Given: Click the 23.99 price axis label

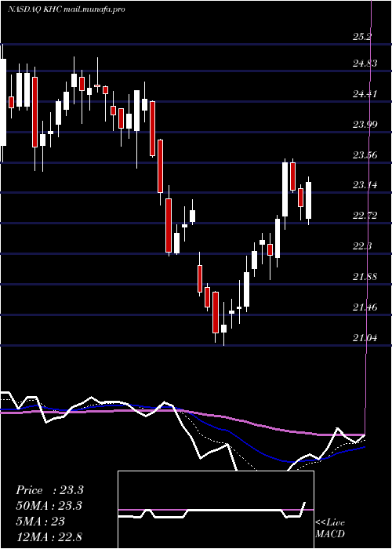Looking at the screenshot, I should coord(365,124).
